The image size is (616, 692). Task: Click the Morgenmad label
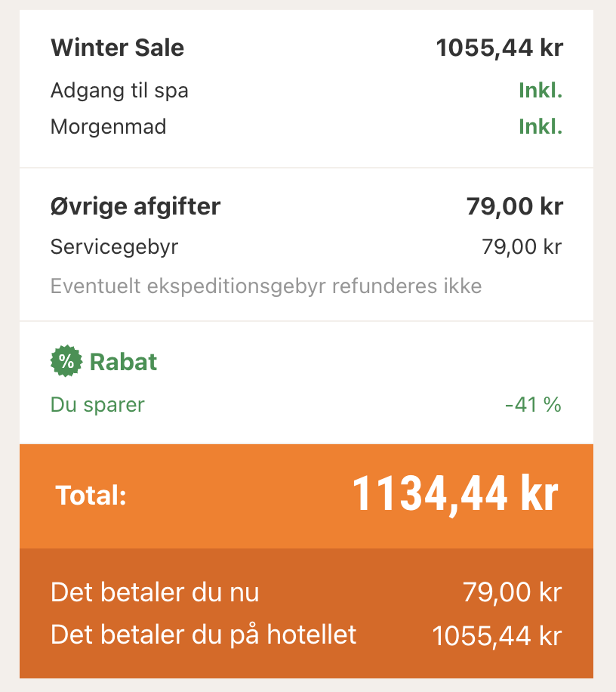click(108, 126)
